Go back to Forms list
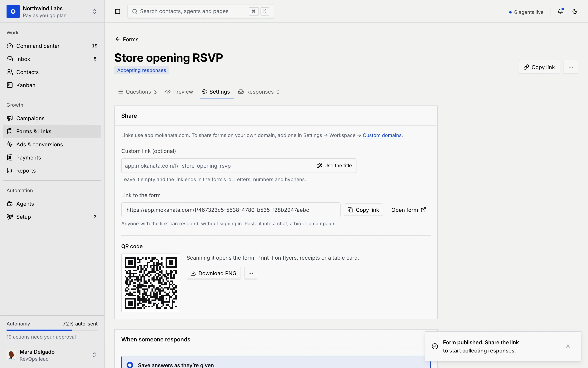588x368 pixels. (x=127, y=39)
